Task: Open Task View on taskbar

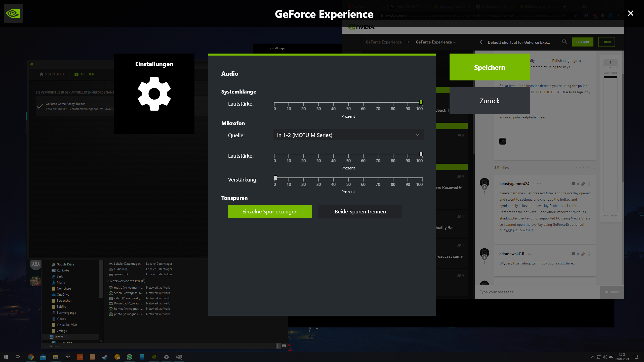Action: pos(18,357)
